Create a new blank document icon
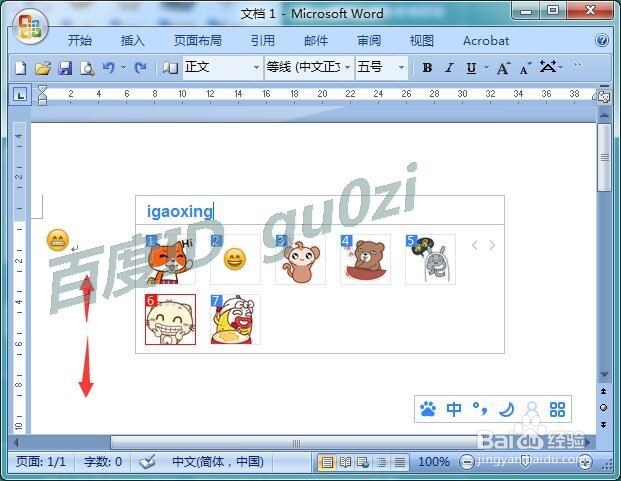The height and width of the screenshot is (481, 621). tap(21, 68)
